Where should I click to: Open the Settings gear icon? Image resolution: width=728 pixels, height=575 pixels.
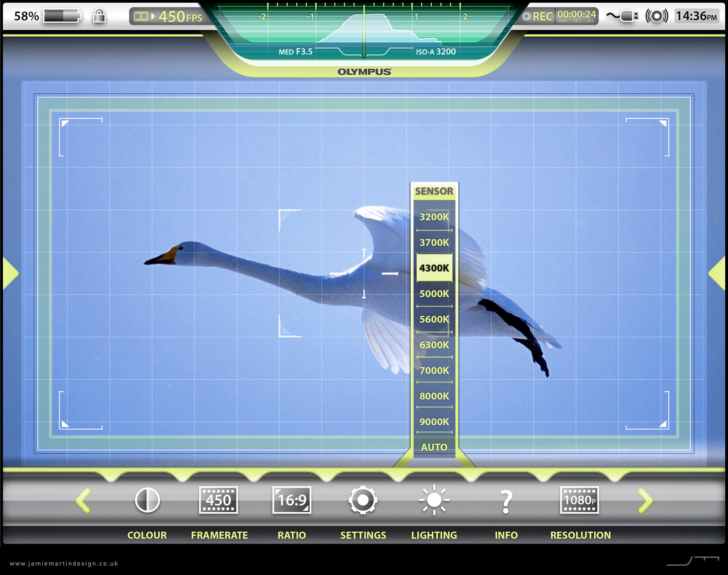363,500
